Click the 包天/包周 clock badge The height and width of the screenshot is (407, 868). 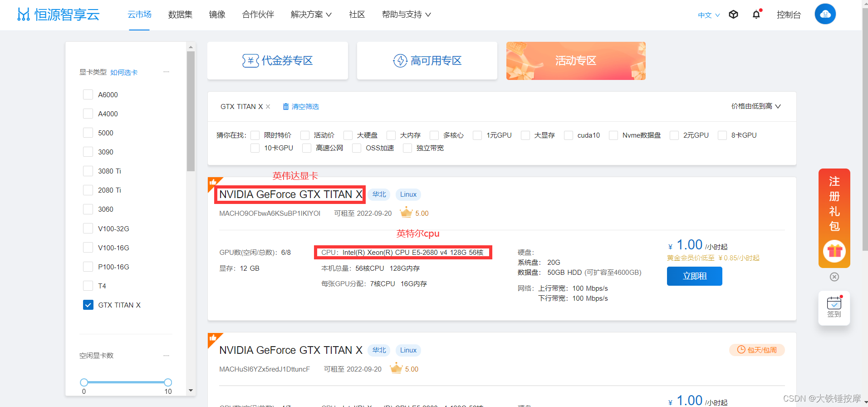[757, 350]
